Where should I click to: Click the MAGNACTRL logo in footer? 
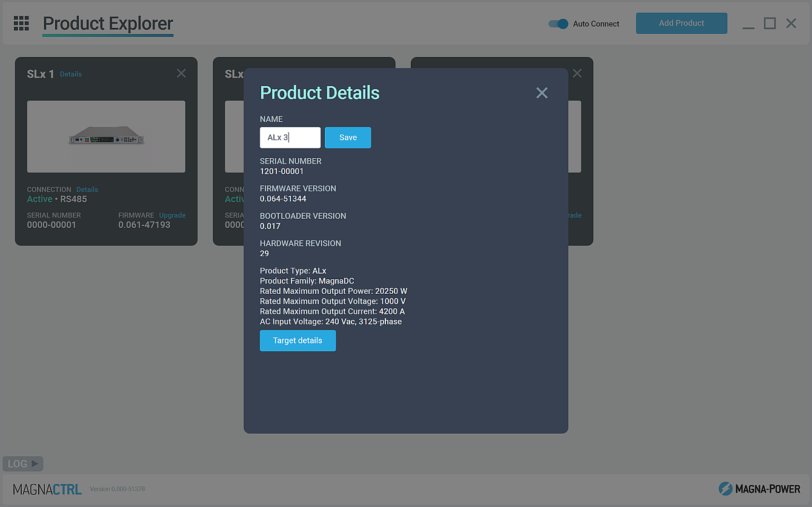pyautogui.click(x=47, y=489)
